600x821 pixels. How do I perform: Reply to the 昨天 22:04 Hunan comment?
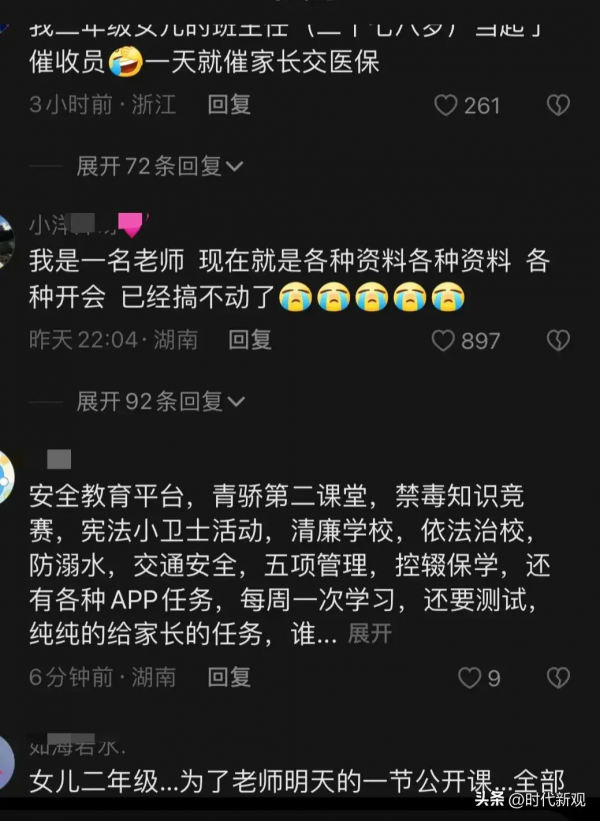250,340
